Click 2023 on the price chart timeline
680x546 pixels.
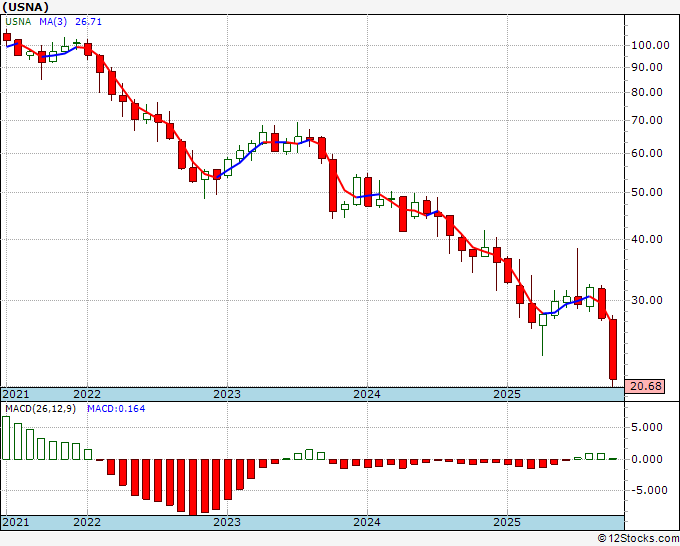point(227,394)
